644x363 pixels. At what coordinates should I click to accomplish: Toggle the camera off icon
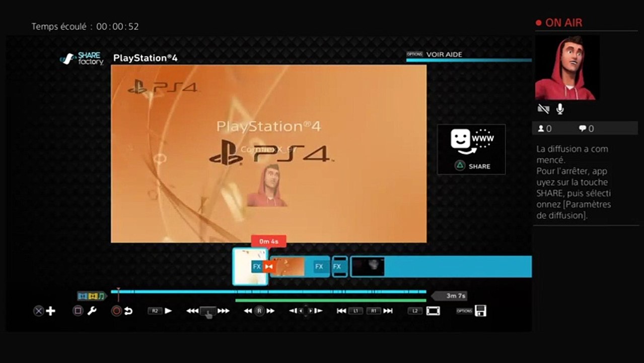click(543, 109)
